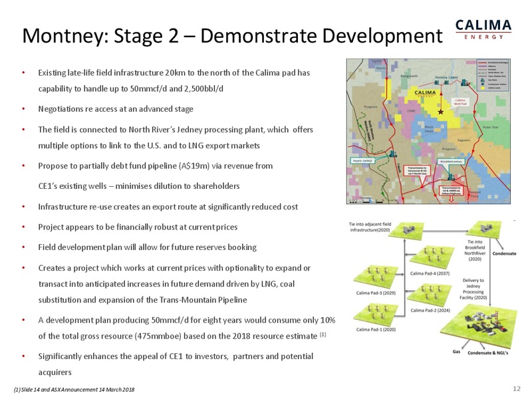Click the 'Condensate & NGL's' diagram label
The image size is (532, 399).
488,353
